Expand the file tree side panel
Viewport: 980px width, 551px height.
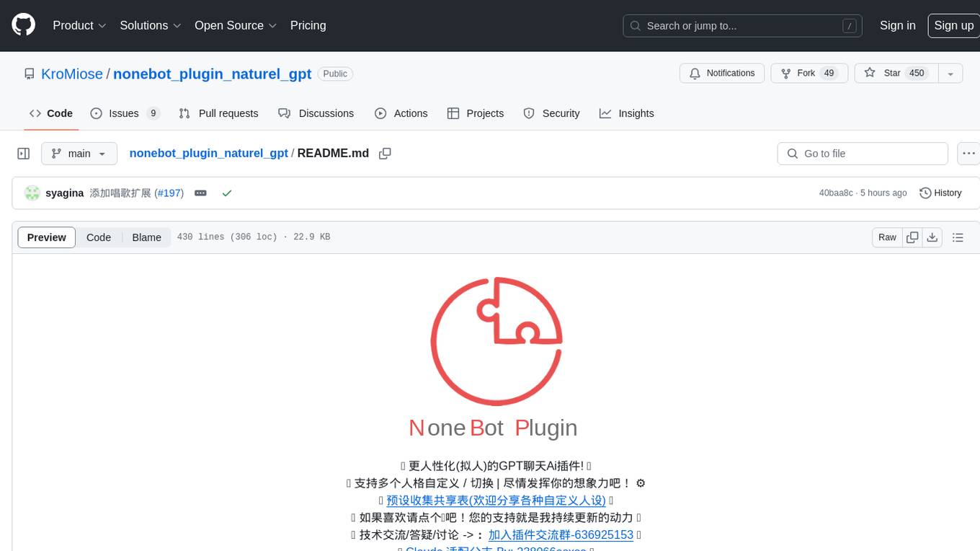pos(24,154)
